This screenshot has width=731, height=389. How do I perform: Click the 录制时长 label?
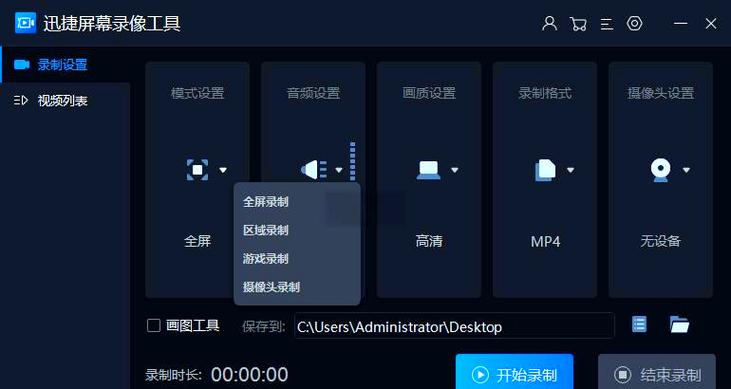[x=173, y=375]
